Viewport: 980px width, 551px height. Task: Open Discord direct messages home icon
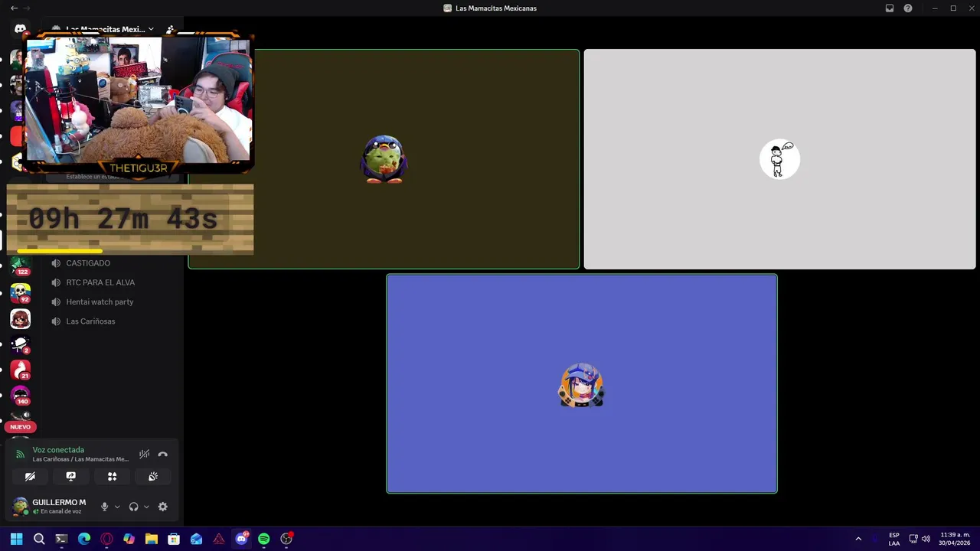click(20, 29)
